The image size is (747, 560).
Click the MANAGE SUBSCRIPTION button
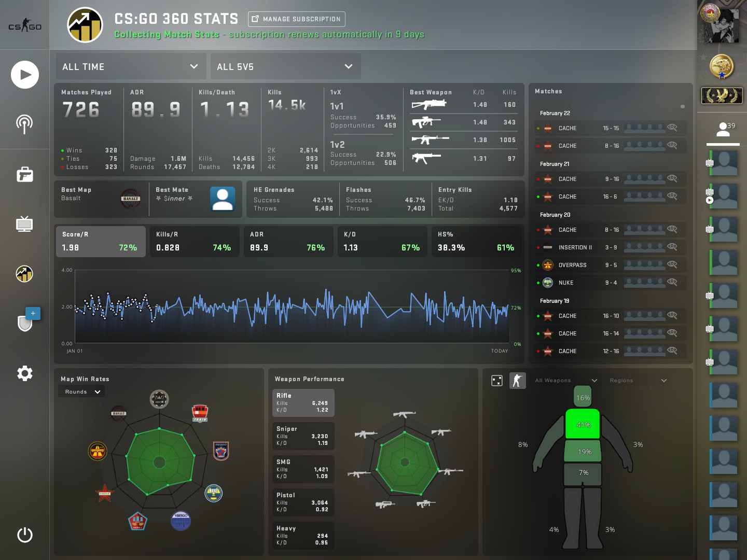pyautogui.click(x=296, y=19)
